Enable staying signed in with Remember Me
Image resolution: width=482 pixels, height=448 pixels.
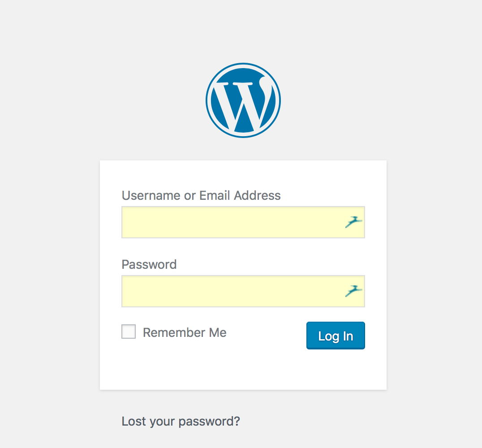click(129, 332)
